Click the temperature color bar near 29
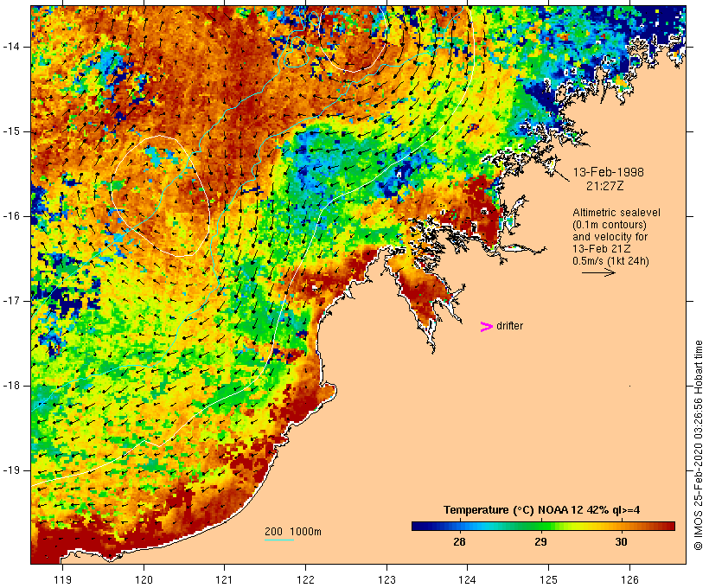Screen dimensions: 709x588 click(x=540, y=526)
